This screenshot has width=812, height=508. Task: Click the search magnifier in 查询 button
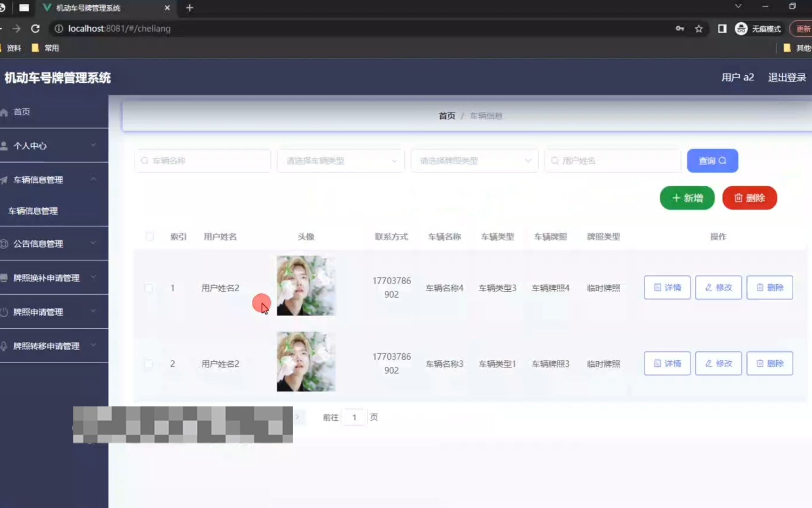723,160
